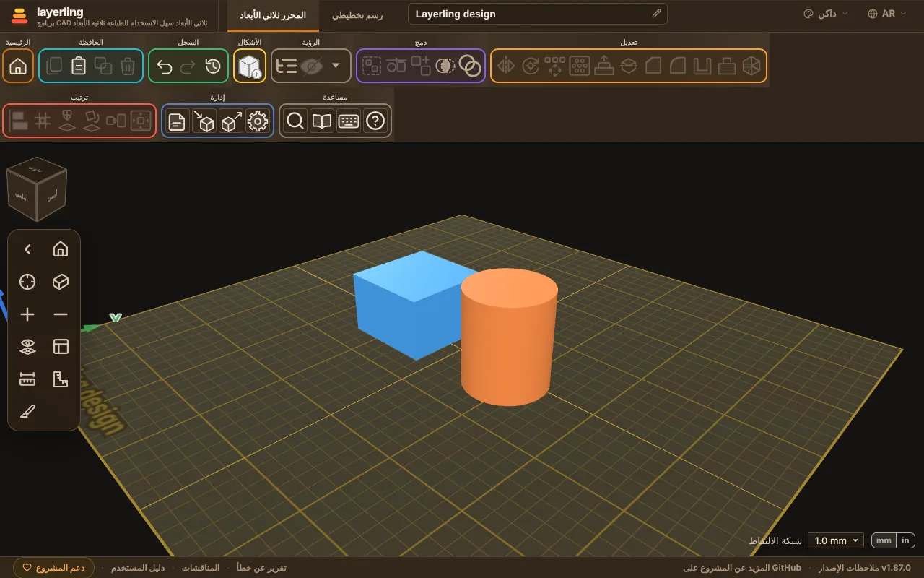Viewport: 924px width, 578px height.
Task: Select the ruler measure tool in the side panel
Action: click(27, 379)
